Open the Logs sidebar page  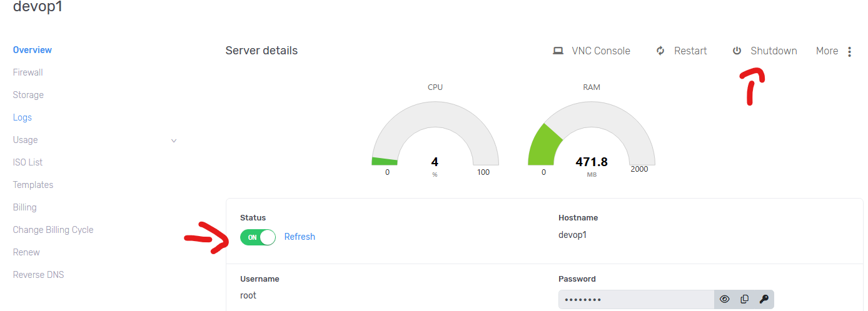(x=23, y=117)
